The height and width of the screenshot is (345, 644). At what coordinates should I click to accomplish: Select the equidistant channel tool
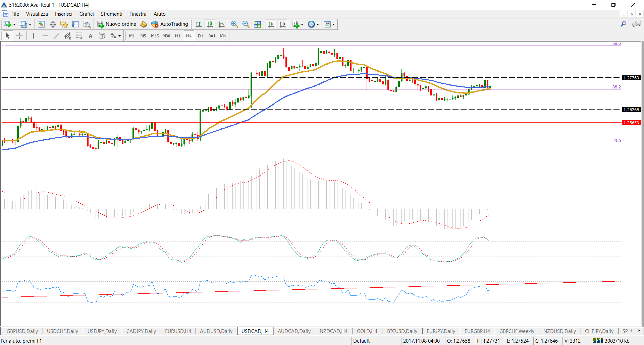(x=68, y=36)
